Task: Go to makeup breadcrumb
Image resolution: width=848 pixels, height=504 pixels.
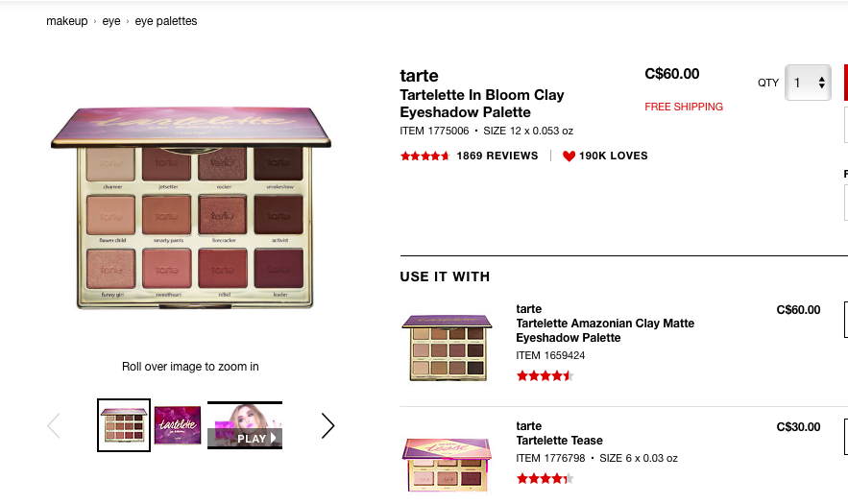Action: point(66,21)
